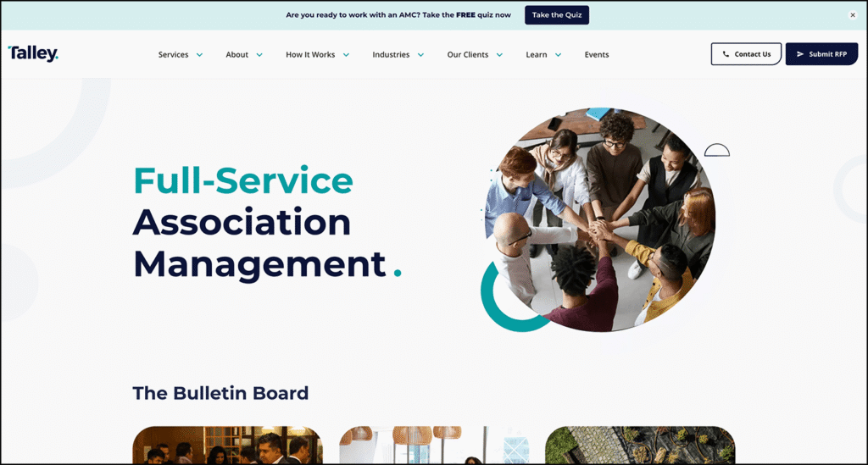Image resolution: width=868 pixels, height=465 pixels.
Task: Go to the Events page
Action: [x=597, y=55]
